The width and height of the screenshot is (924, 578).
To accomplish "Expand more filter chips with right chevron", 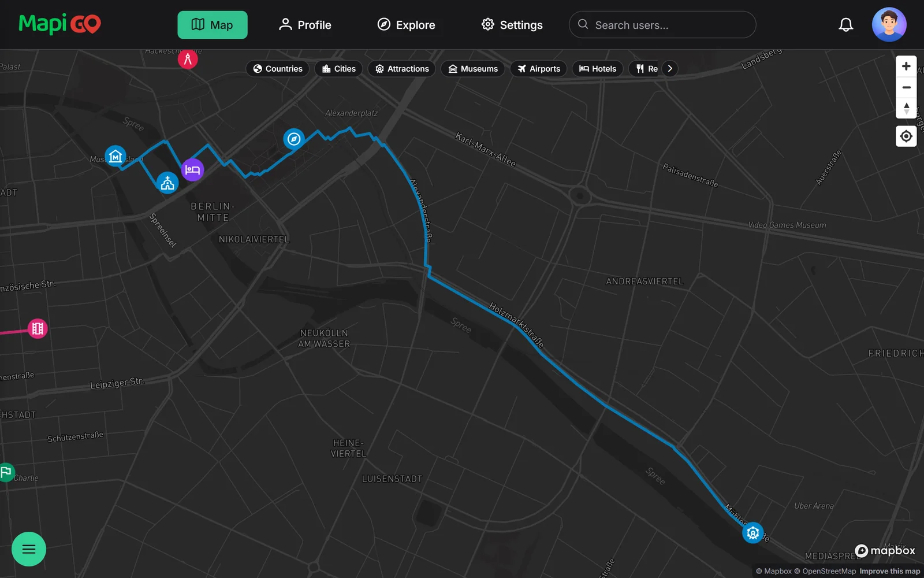I will (x=670, y=69).
